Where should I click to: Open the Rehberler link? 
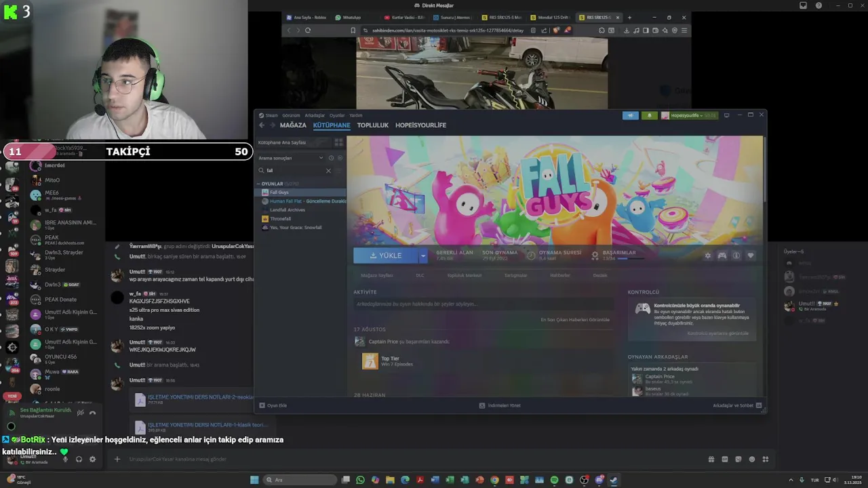pyautogui.click(x=560, y=276)
